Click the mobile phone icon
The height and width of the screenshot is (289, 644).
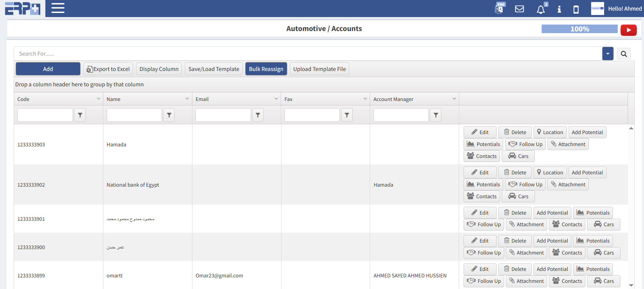tap(576, 9)
